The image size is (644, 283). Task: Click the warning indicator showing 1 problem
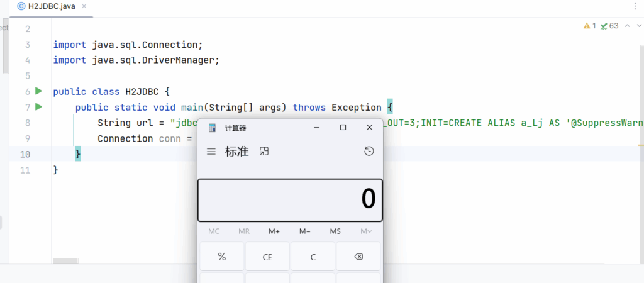tap(589, 26)
